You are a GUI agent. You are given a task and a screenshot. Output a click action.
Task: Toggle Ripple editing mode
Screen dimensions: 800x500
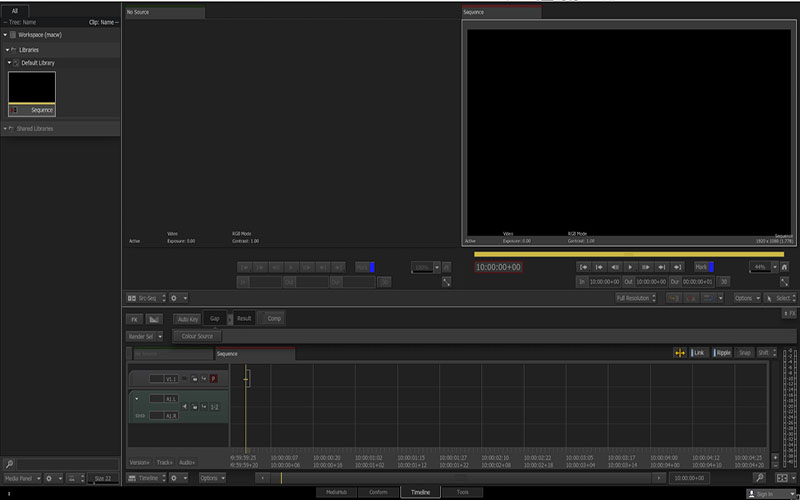(722, 353)
